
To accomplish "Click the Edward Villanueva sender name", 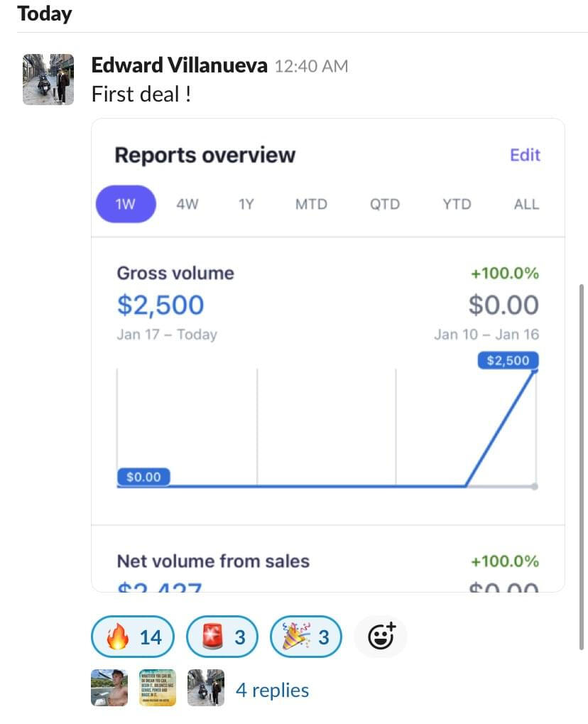I will point(179,66).
